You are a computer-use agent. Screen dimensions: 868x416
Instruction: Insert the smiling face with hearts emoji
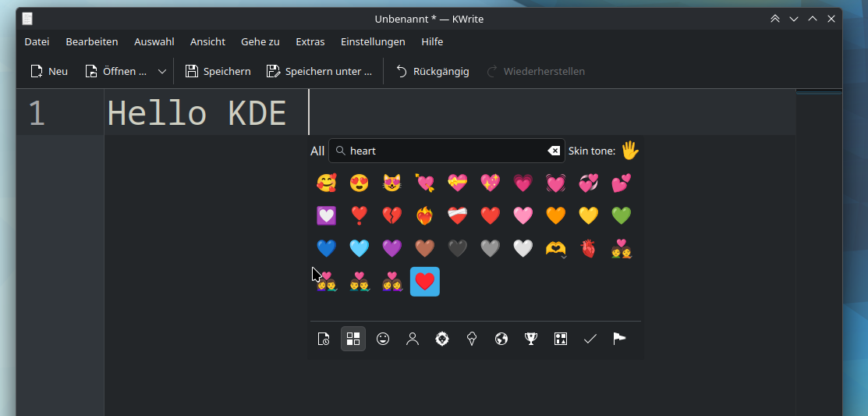(x=327, y=183)
